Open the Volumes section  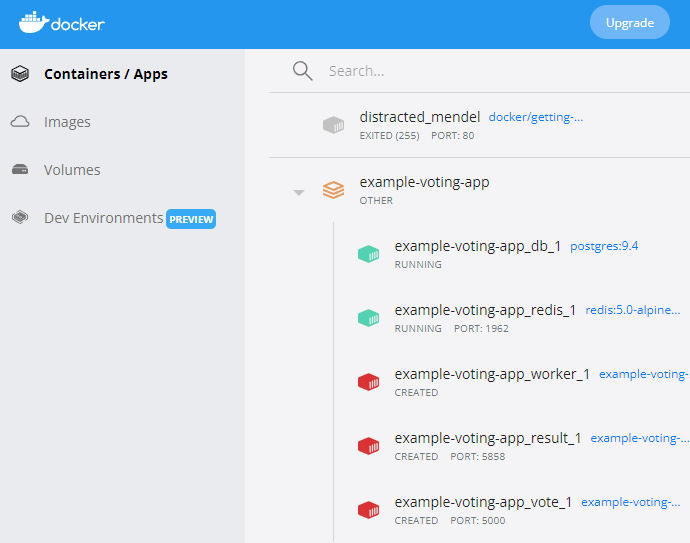click(72, 170)
